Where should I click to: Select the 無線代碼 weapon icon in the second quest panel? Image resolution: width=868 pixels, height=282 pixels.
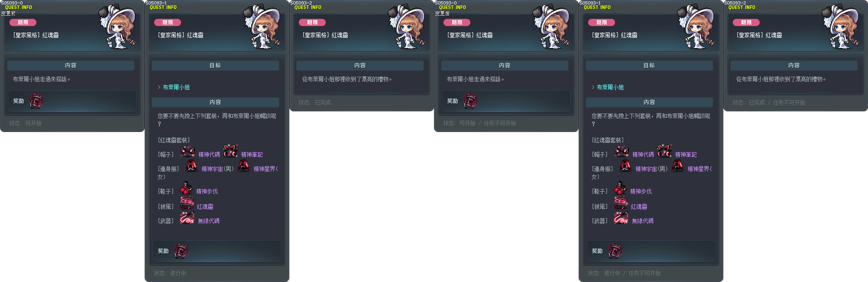[187, 218]
